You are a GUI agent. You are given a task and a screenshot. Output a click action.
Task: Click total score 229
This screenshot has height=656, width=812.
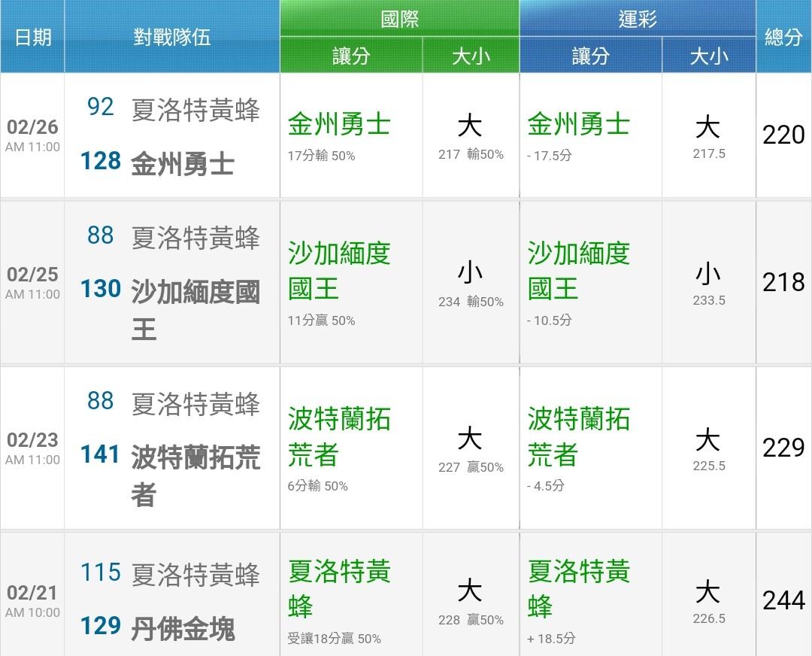click(783, 448)
